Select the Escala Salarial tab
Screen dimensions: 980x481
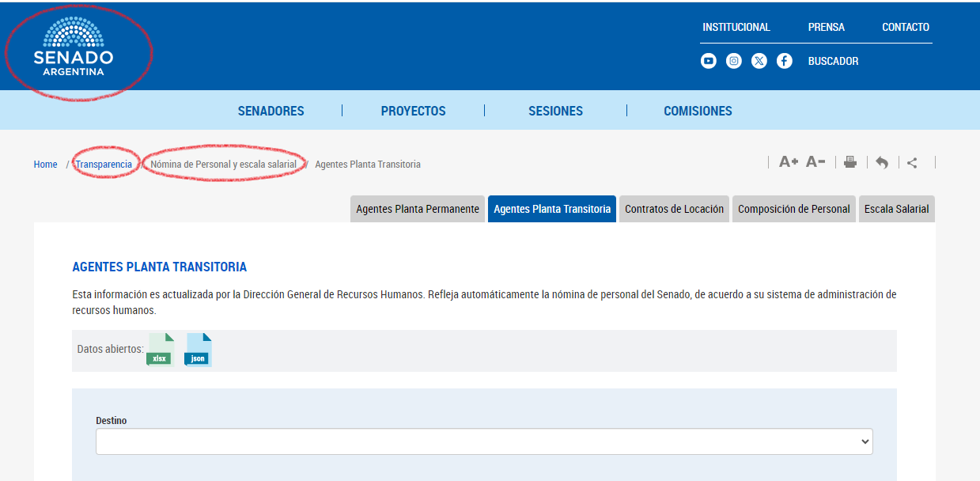[896, 209]
